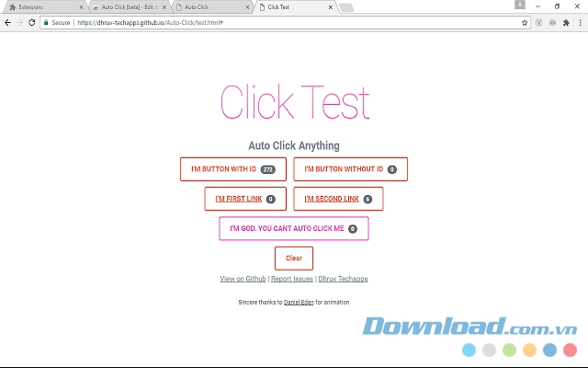Go back with the browser back arrow
The width and height of the screenshot is (588, 368).
pos(7,22)
